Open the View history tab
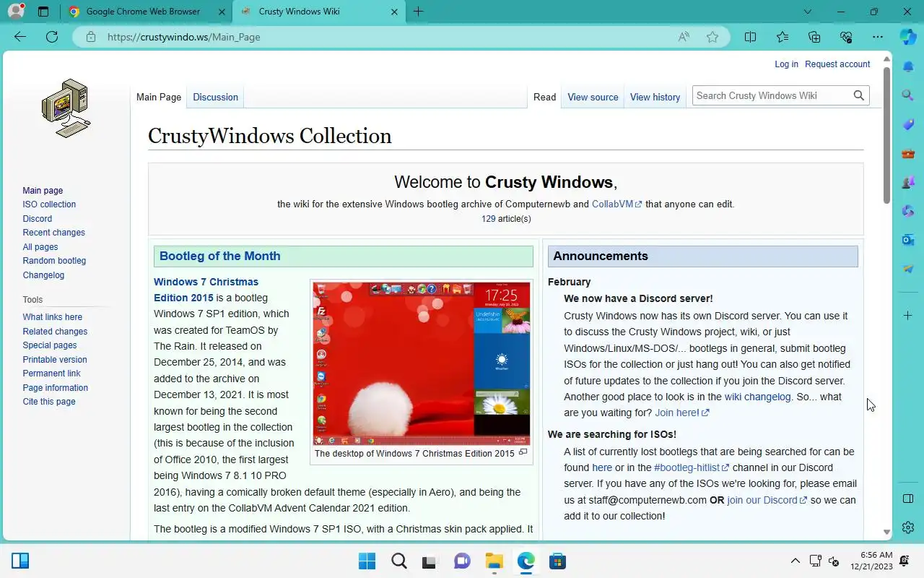This screenshot has height=578, width=924. tap(655, 97)
